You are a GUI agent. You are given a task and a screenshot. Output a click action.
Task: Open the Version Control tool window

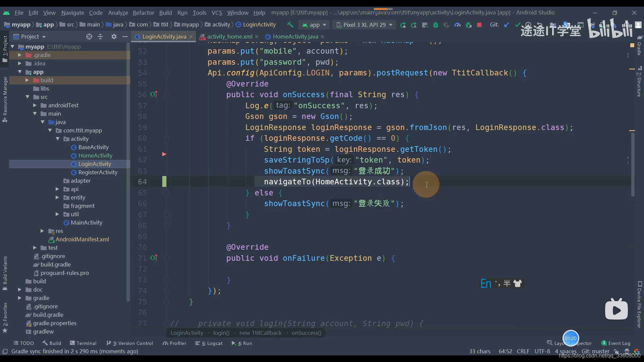point(130,343)
